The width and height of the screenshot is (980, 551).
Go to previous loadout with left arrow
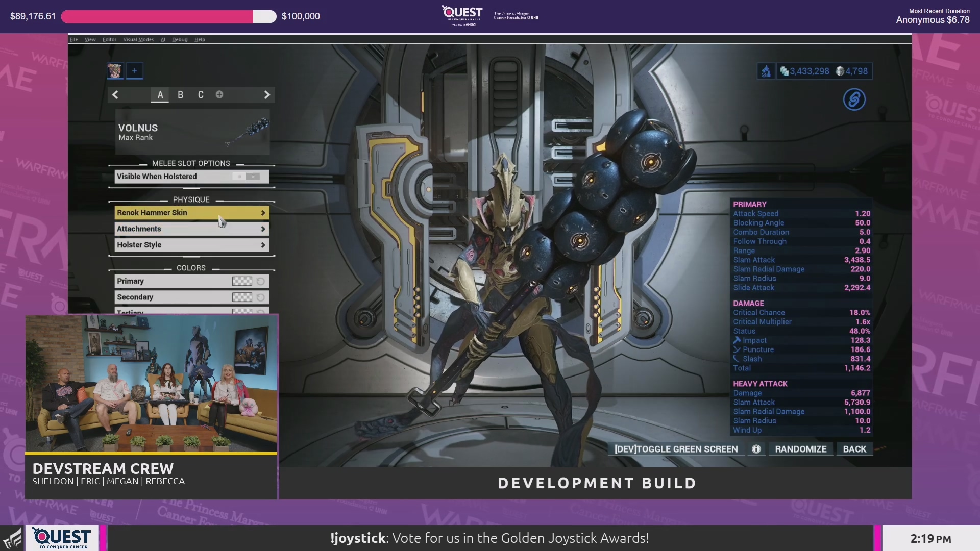pos(115,95)
